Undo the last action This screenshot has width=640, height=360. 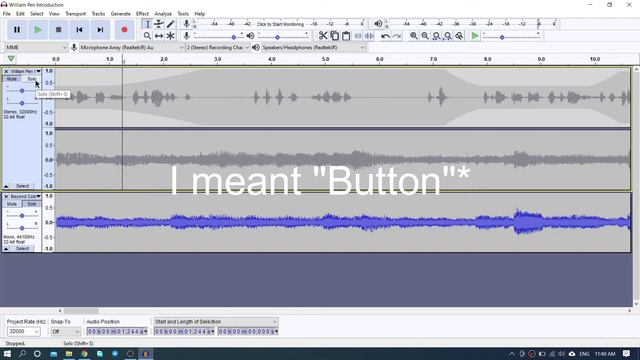tap(385, 36)
